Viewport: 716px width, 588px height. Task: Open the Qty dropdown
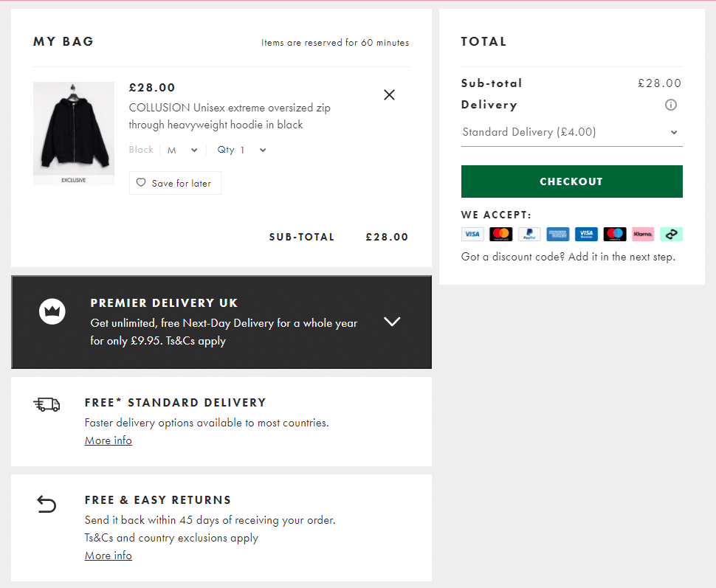[241, 150]
